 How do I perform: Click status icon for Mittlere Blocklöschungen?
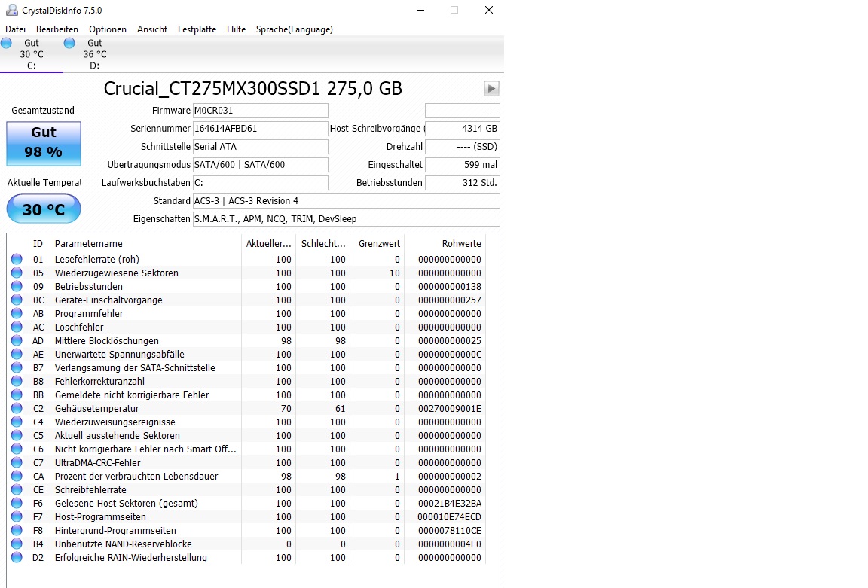click(x=17, y=340)
